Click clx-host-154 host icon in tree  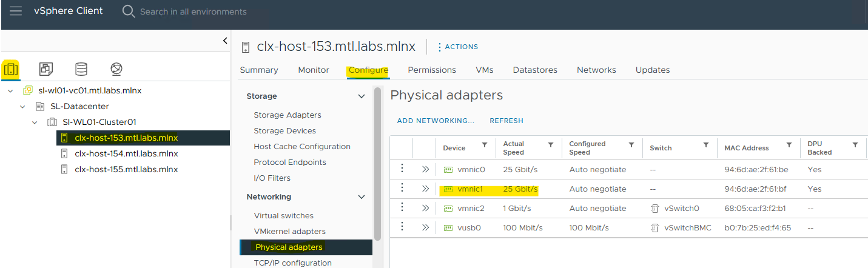click(64, 153)
